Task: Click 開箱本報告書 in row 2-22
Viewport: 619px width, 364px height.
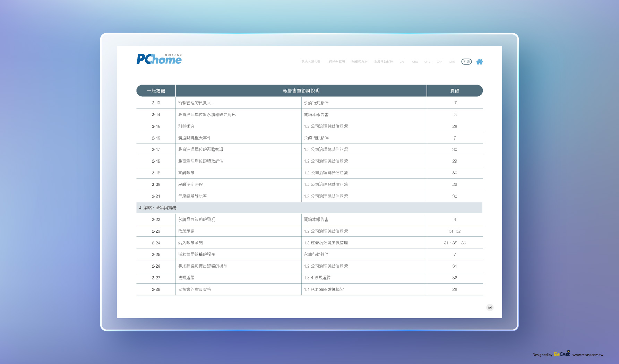Action: [x=316, y=219]
